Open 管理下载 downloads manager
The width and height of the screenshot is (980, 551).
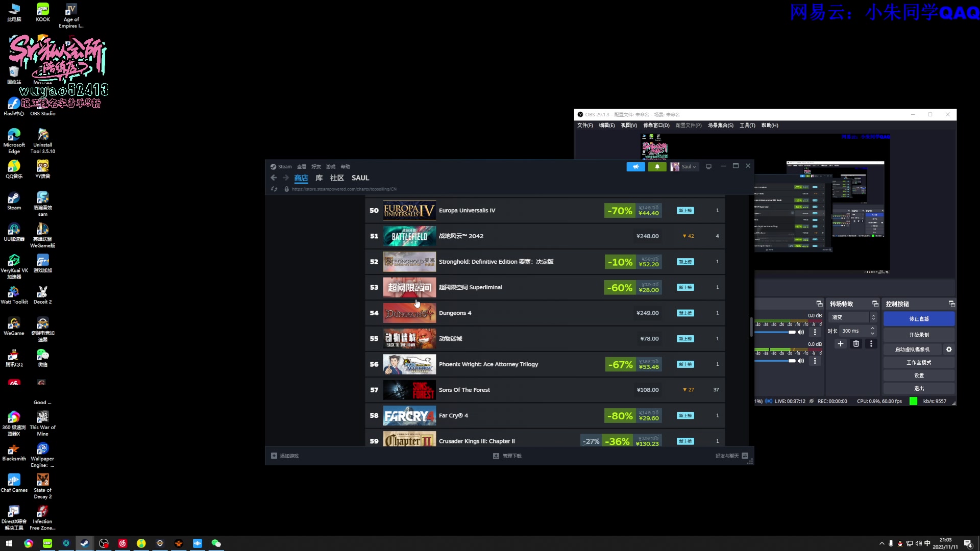507,456
